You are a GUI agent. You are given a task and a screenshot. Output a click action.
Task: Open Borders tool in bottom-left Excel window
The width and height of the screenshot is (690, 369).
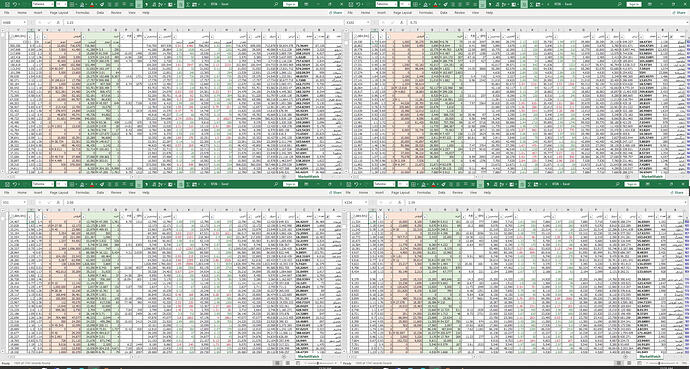click(72, 184)
